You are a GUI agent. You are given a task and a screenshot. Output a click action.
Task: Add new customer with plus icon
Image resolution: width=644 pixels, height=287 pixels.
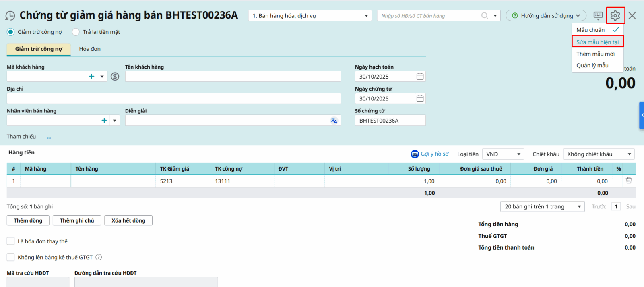point(92,77)
